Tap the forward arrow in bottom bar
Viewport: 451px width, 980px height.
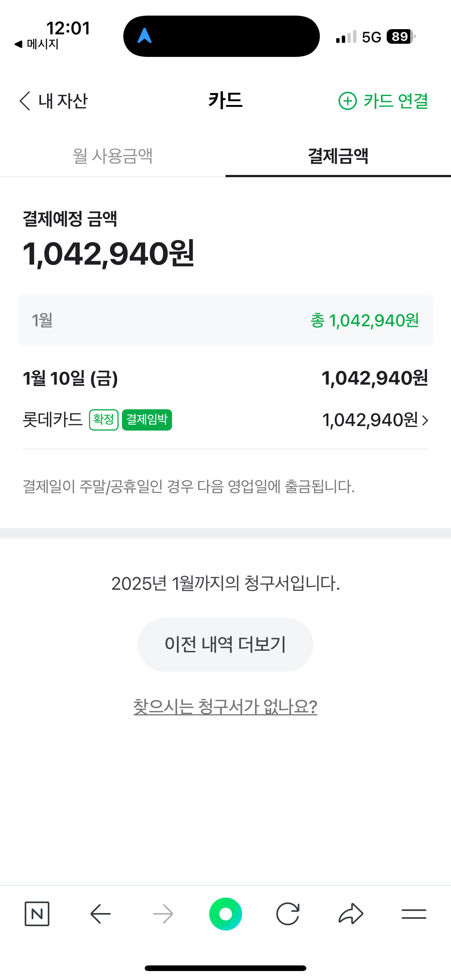click(163, 913)
